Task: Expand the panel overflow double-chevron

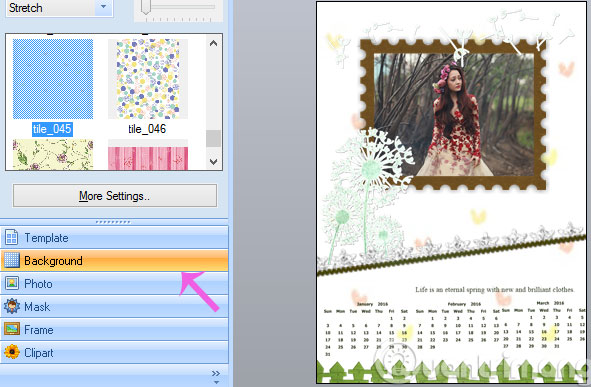Action: coord(216,373)
